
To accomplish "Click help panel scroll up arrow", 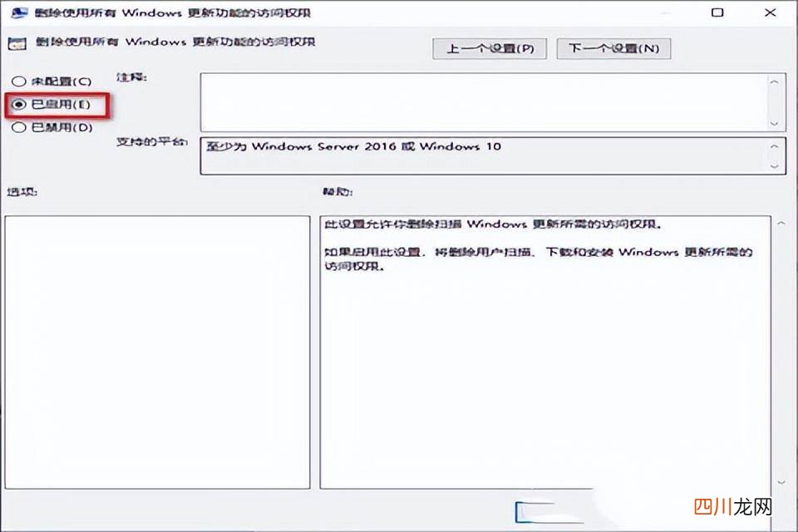I will pos(781,223).
